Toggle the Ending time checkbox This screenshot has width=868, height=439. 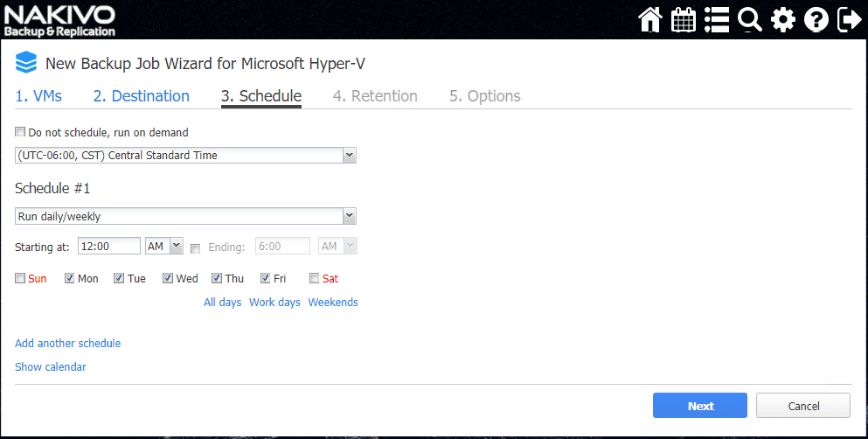tap(195, 248)
